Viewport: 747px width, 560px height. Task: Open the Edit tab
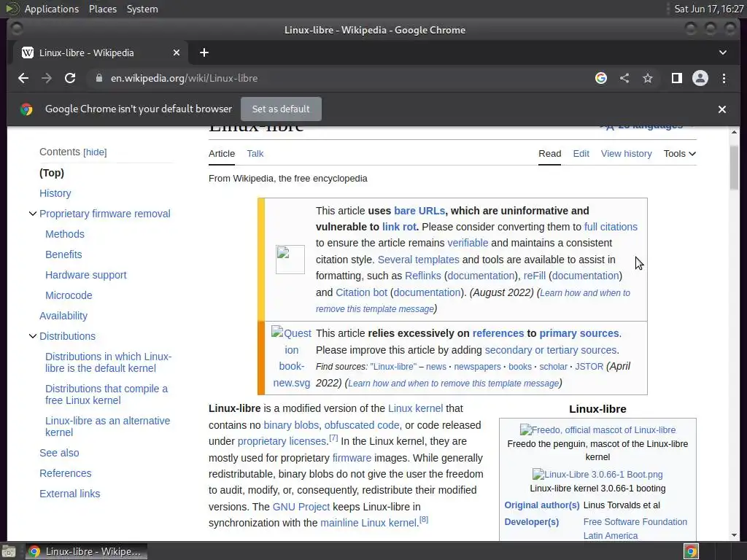pyautogui.click(x=581, y=153)
